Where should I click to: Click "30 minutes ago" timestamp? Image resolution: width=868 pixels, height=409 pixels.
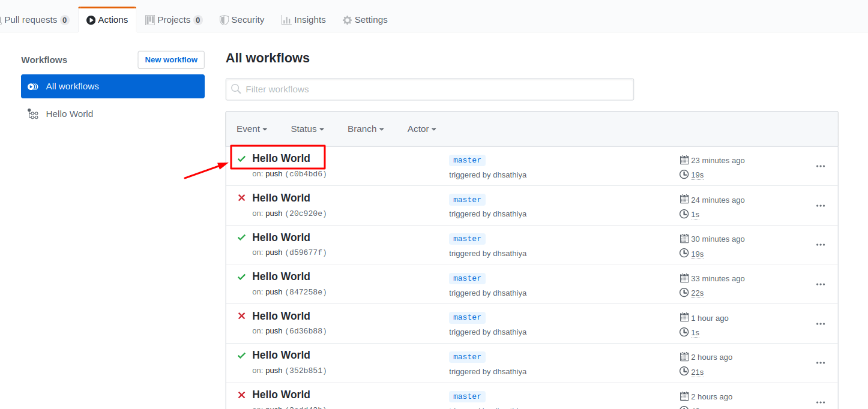point(718,239)
